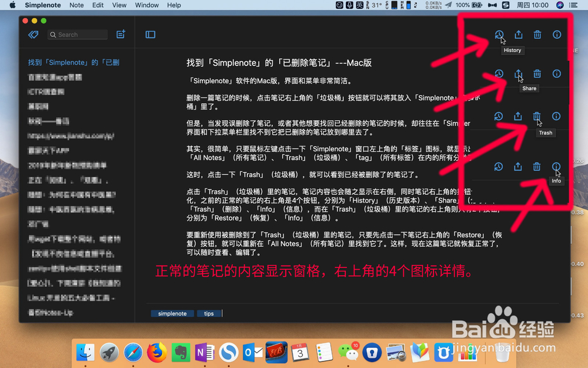Open Enpass keyhole icon in Dock

[x=372, y=353]
